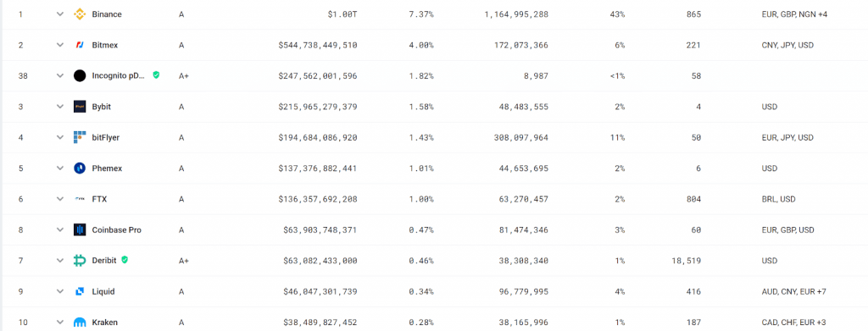The width and height of the screenshot is (868, 331).
Task: Open the Liquid exchange link
Action: pyautogui.click(x=103, y=291)
